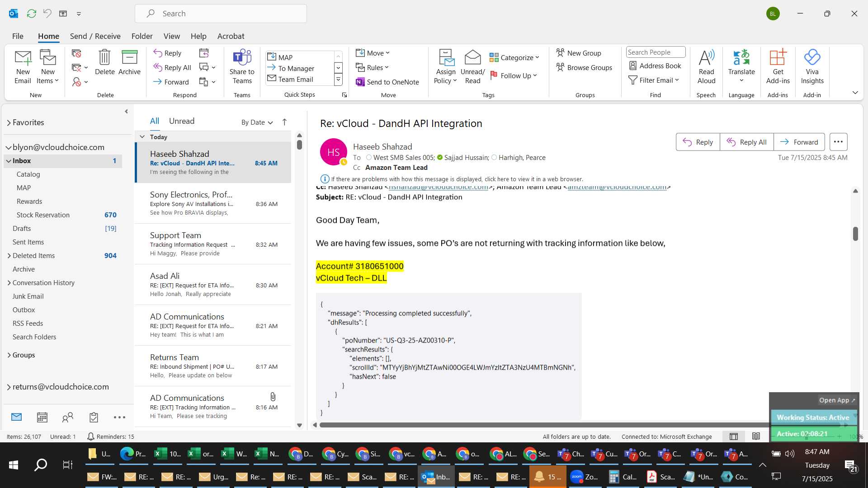Click the amzteam@vcloudchoice.com email link

(617, 187)
